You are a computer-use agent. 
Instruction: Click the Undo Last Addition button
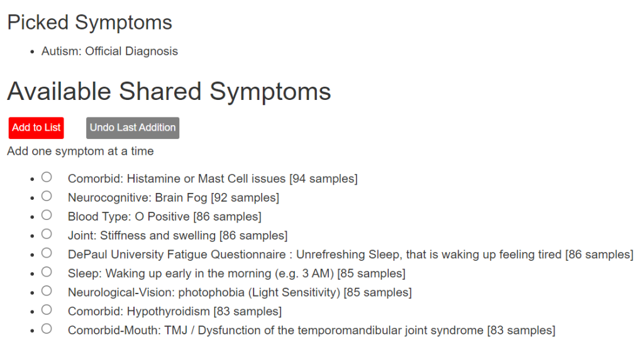pos(133,128)
